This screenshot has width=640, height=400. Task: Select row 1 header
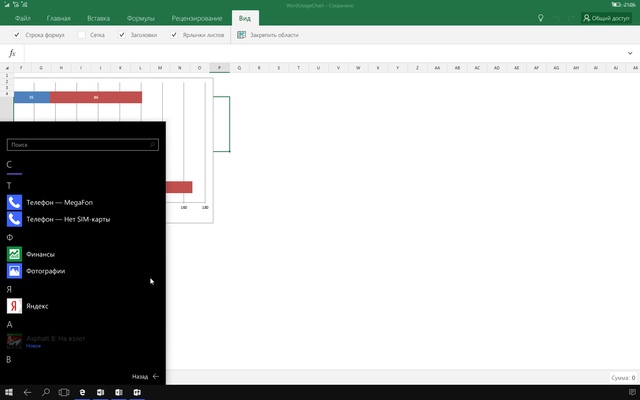click(x=7, y=76)
